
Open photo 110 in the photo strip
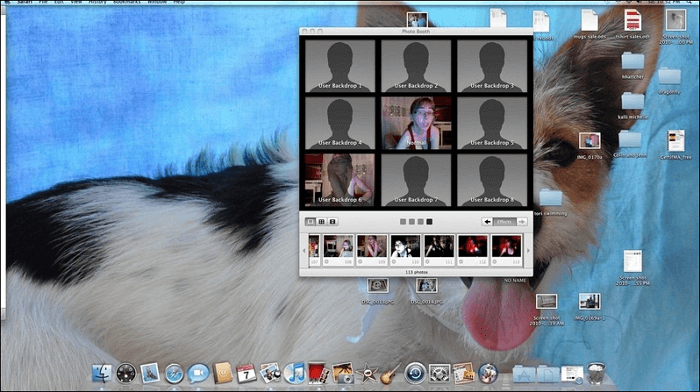click(405, 249)
